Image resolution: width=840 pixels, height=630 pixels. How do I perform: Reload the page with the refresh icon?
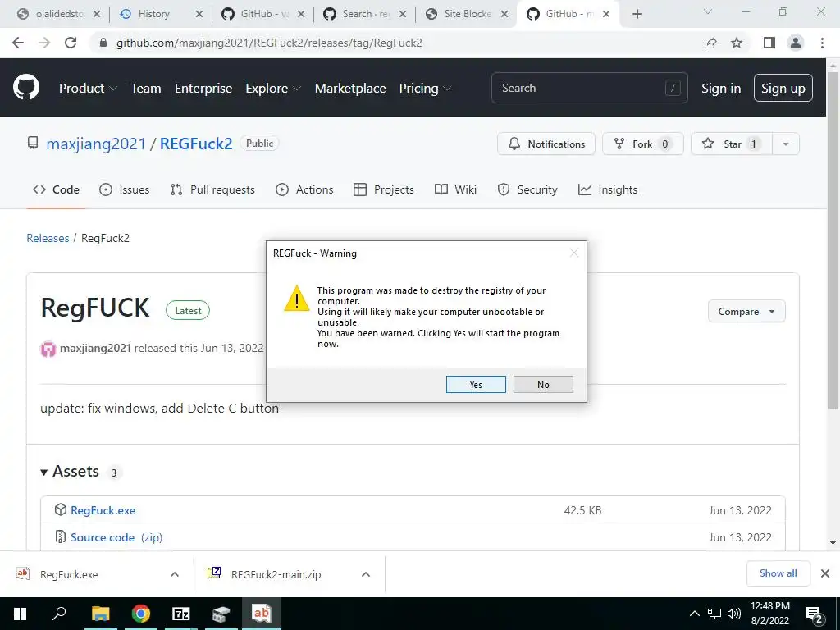pos(71,43)
